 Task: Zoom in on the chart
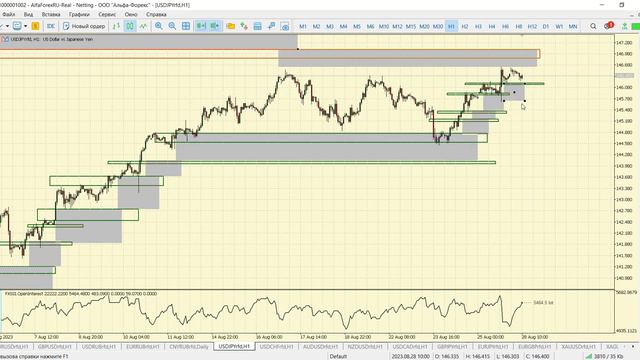pos(159,26)
